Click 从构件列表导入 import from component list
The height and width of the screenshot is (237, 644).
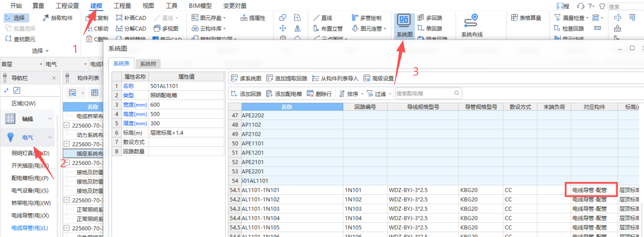pos(335,78)
